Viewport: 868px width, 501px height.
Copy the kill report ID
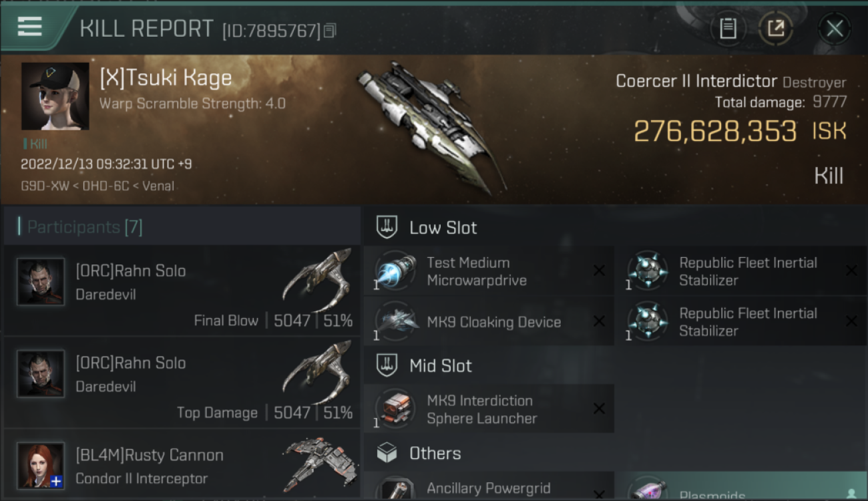pos(330,31)
